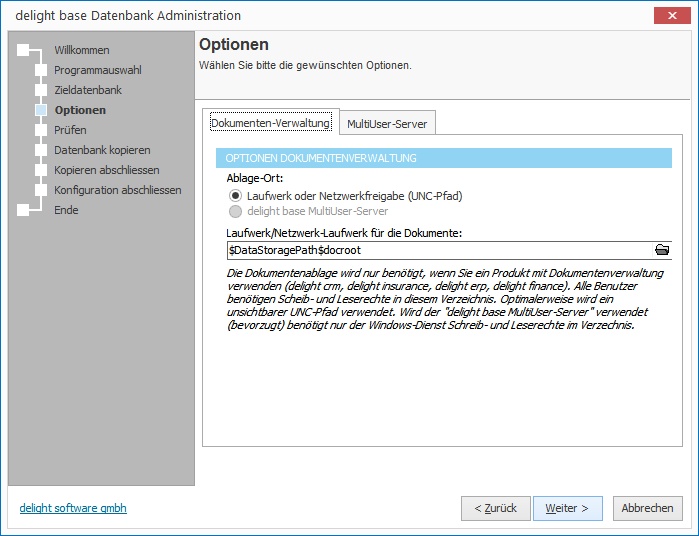
Task: Click into the document path input field
Action: point(438,249)
